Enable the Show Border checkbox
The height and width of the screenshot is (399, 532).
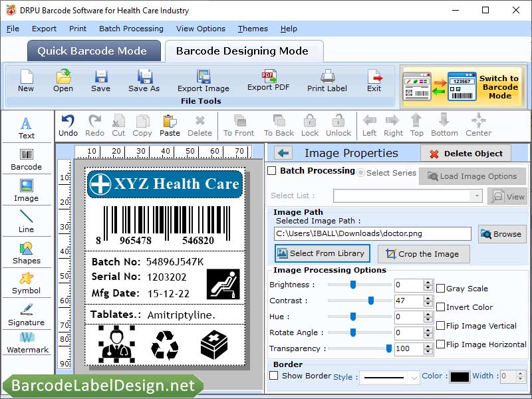pos(273,376)
